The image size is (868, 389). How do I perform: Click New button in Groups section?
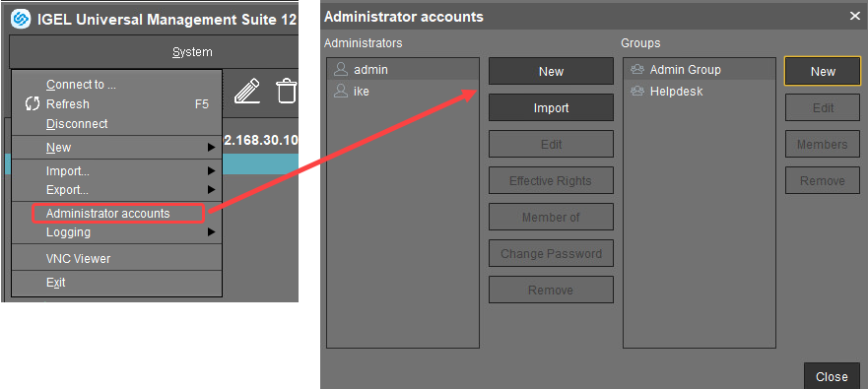coord(823,71)
